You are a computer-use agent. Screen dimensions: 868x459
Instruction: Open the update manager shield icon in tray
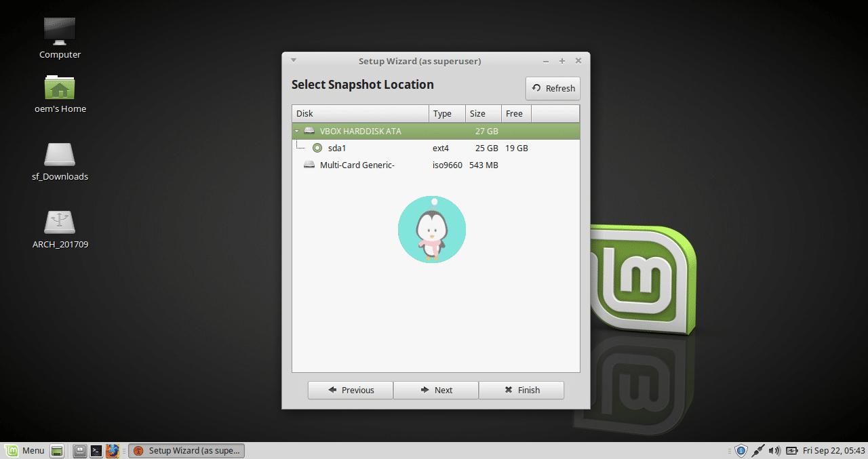[x=741, y=450]
